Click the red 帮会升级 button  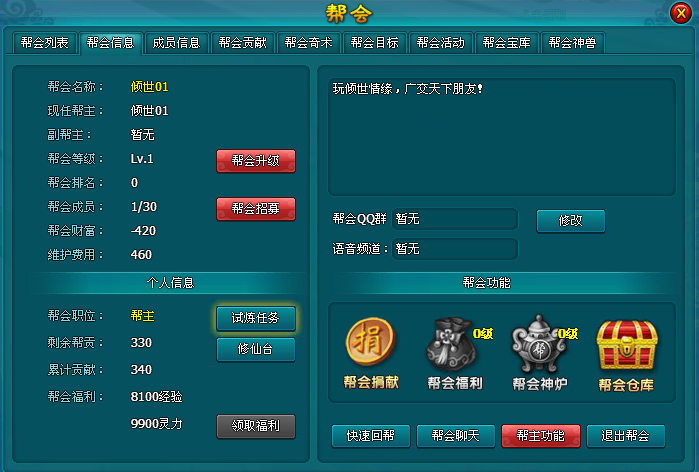(256, 160)
